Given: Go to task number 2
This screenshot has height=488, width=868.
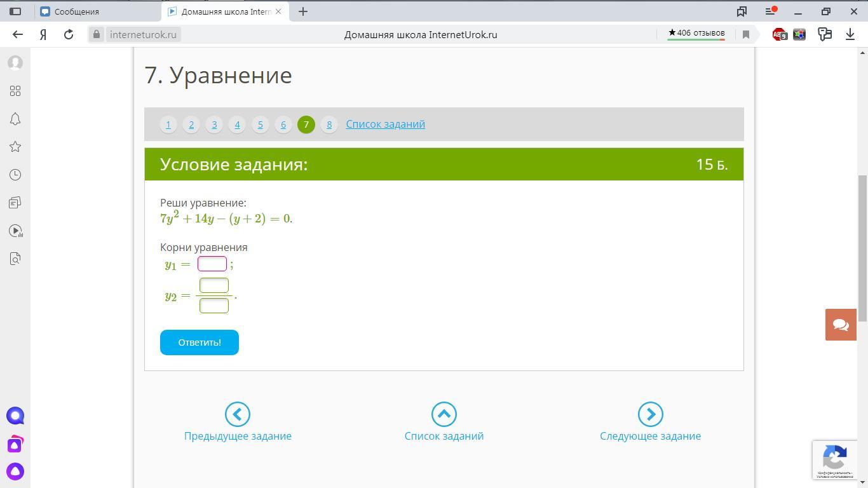Looking at the screenshot, I should click(191, 125).
